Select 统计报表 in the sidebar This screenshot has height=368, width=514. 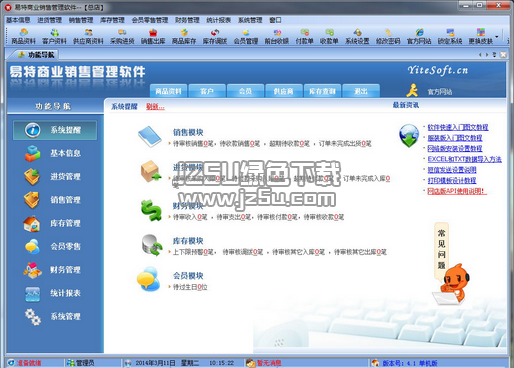click(65, 293)
